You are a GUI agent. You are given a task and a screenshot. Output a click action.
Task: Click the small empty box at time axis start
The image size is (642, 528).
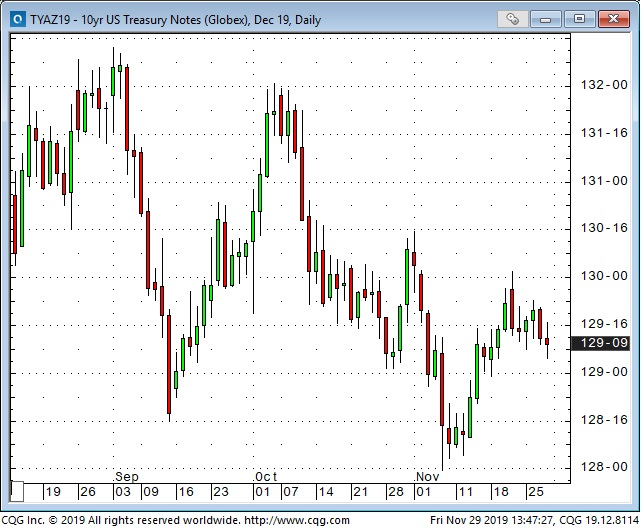(x=17, y=492)
